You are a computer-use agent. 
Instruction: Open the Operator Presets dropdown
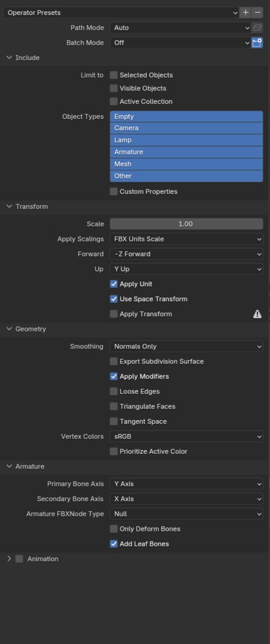click(121, 13)
